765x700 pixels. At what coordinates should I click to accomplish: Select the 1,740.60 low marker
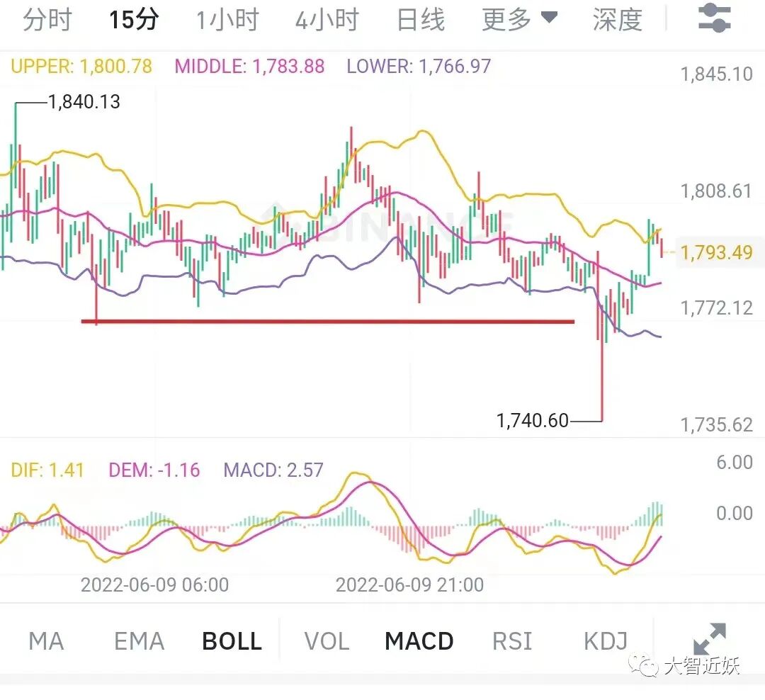532,420
